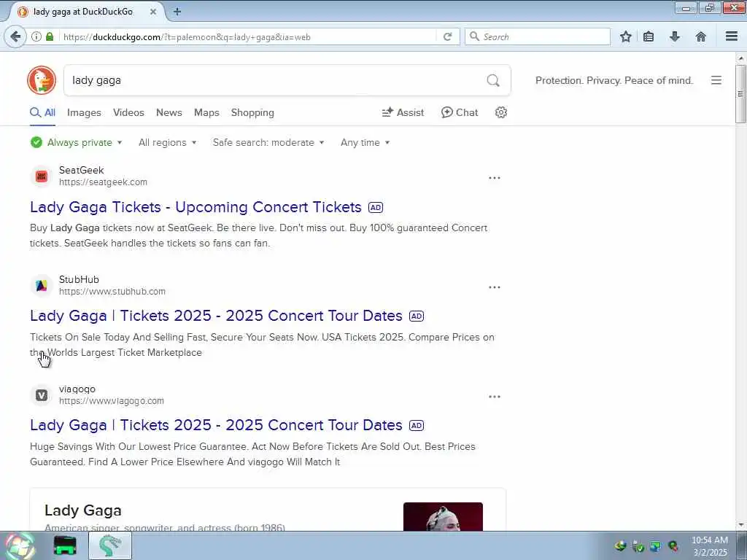This screenshot has width=747, height=560.
Task: Click the viagogo favicon
Action: coord(42,395)
